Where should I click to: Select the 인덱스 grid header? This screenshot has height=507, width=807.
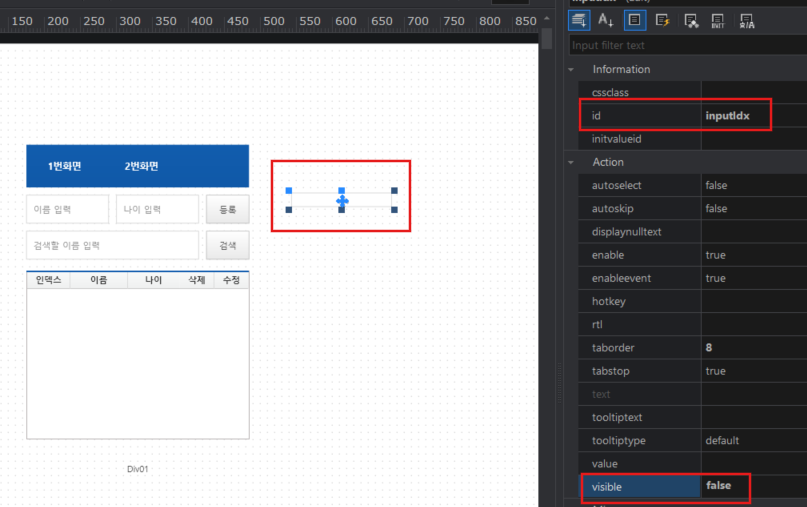coord(48,280)
